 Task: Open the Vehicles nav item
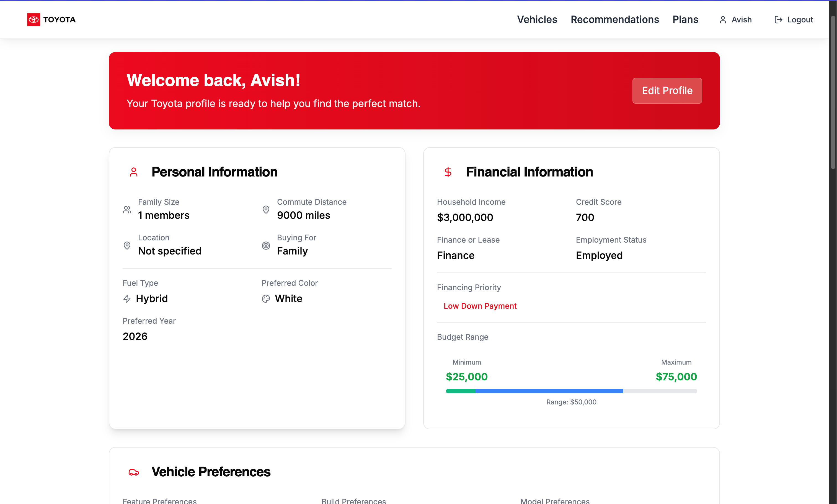tap(537, 19)
